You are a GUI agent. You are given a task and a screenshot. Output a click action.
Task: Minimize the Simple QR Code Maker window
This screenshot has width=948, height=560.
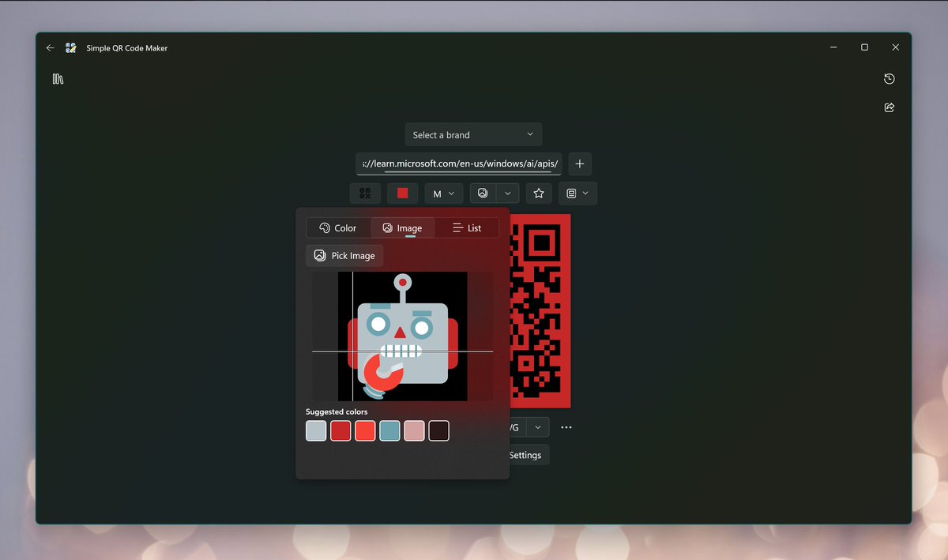(833, 47)
